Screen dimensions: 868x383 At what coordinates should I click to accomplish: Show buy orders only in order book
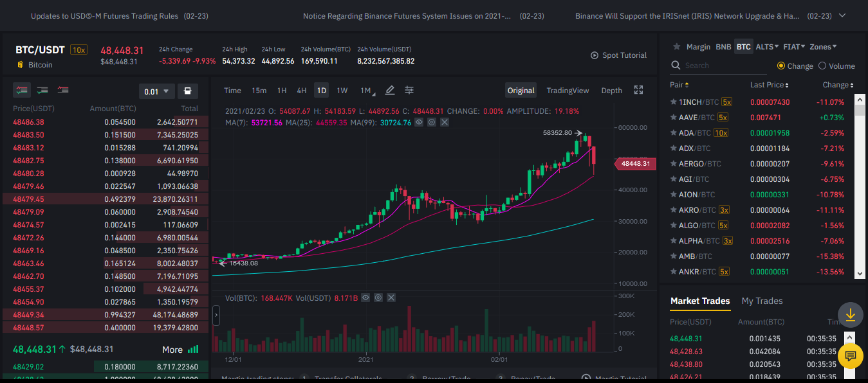[x=42, y=91]
